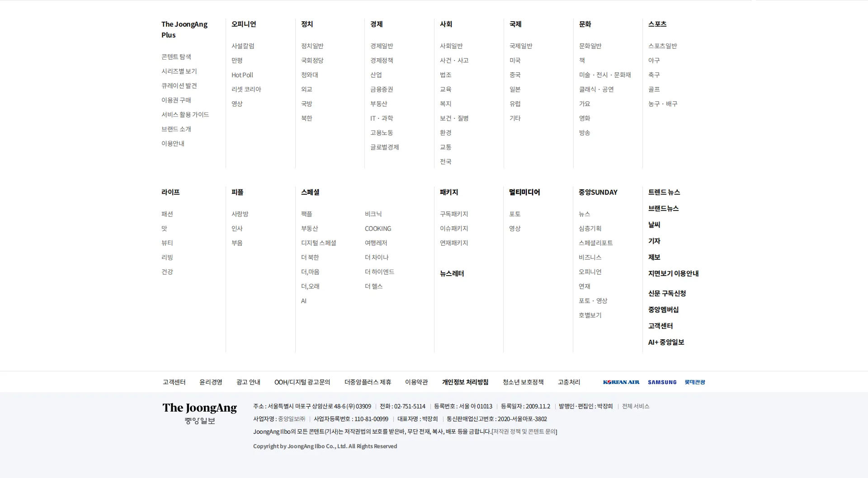Open 지면보기 이용안내 link
This screenshot has width=868, height=478.
tap(674, 274)
